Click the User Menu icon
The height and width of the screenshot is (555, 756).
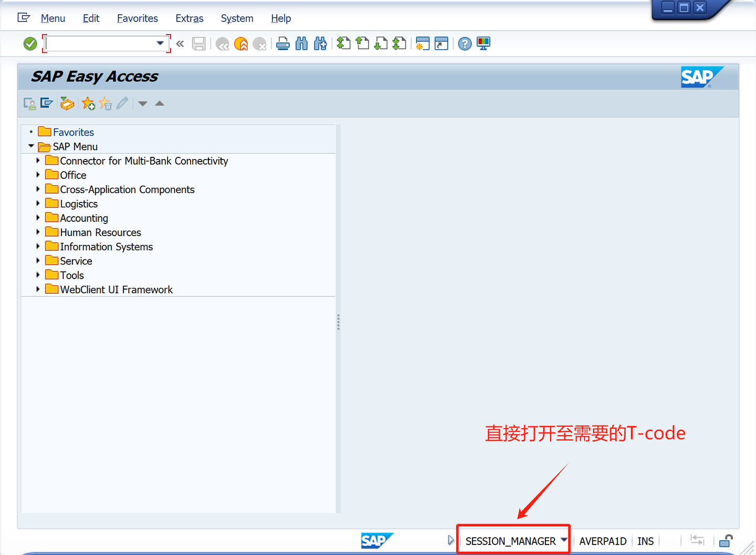(x=29, y=103)
